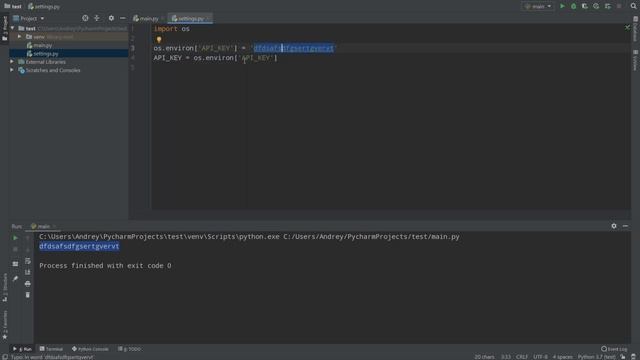Open Search Everywhere magnifier icon
This screenshot has height=360, width=640.
click(633, 6)
